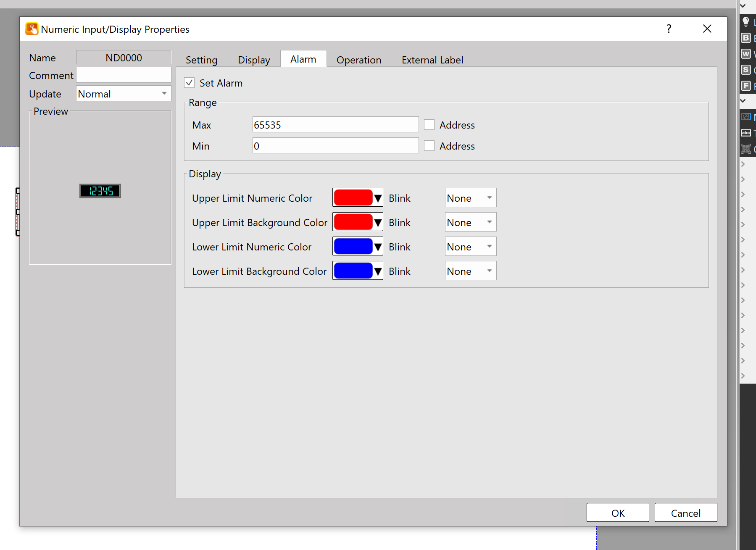Screen dimensions: 756x550
Task: Select the Lamp (light bulb) object icon
Action: click(746, 21)
